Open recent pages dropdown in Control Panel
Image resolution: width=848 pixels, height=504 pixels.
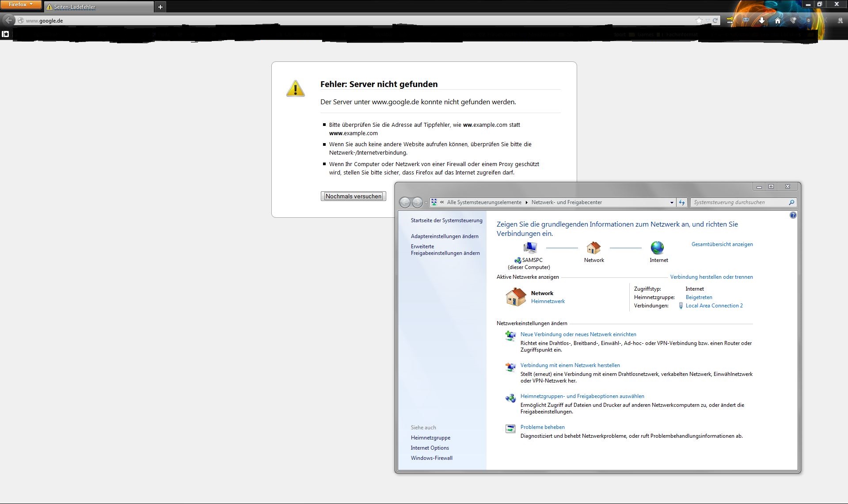426,203
